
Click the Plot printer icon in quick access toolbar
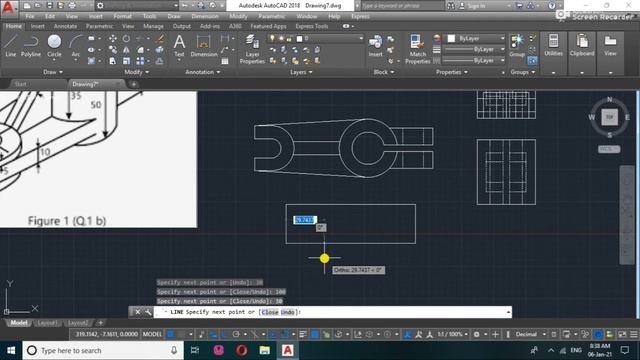tap(72, 6)
